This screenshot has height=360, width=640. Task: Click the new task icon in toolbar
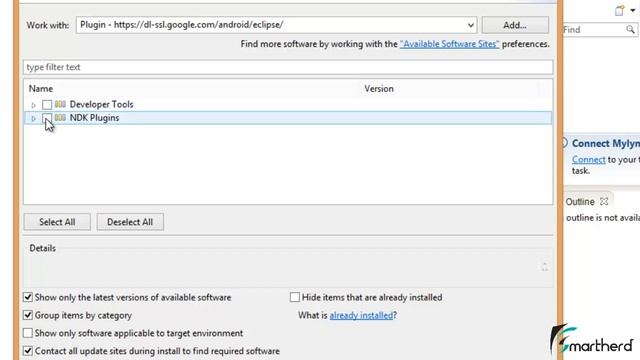[620, 11]
